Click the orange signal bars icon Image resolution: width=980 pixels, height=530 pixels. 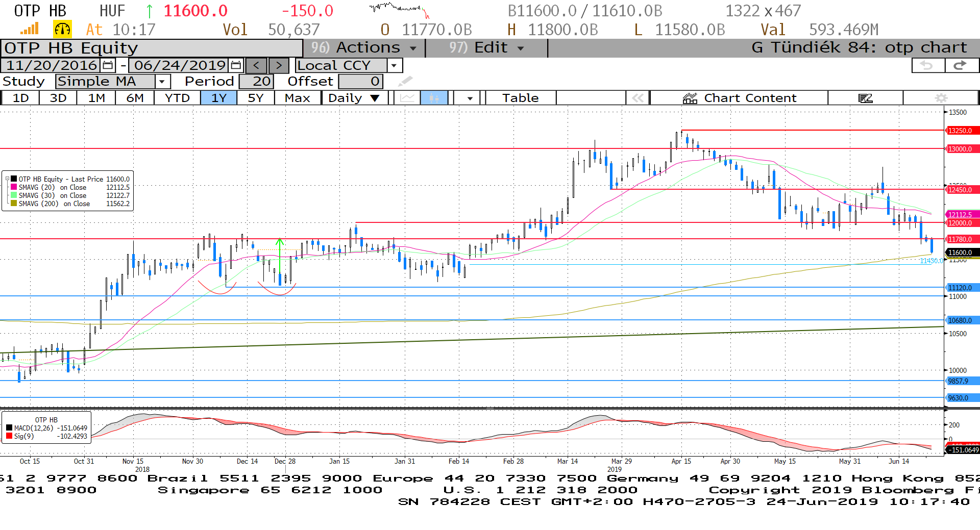click(x=30, y=29)
